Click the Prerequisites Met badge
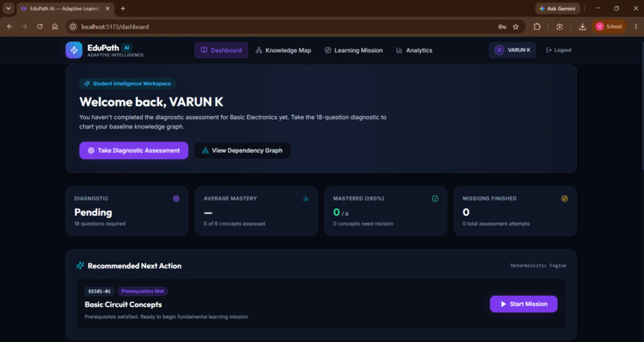The image size is (644, 342). 142,291
